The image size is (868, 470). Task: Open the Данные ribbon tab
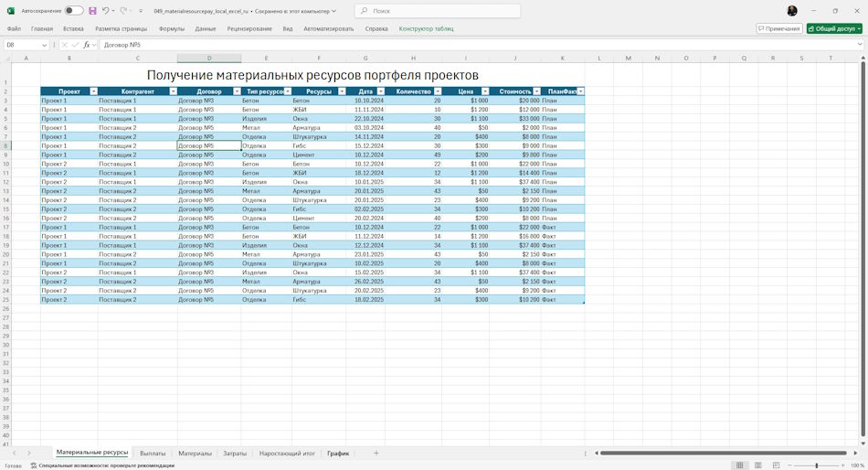pos(206,28)
